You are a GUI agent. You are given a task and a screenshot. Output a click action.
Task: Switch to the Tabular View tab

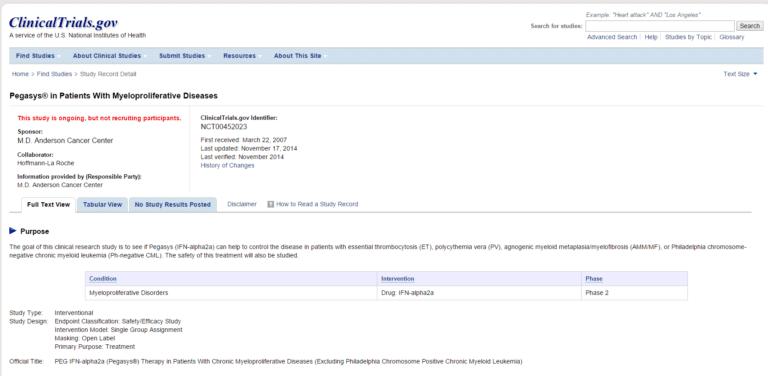pos(102,205)
